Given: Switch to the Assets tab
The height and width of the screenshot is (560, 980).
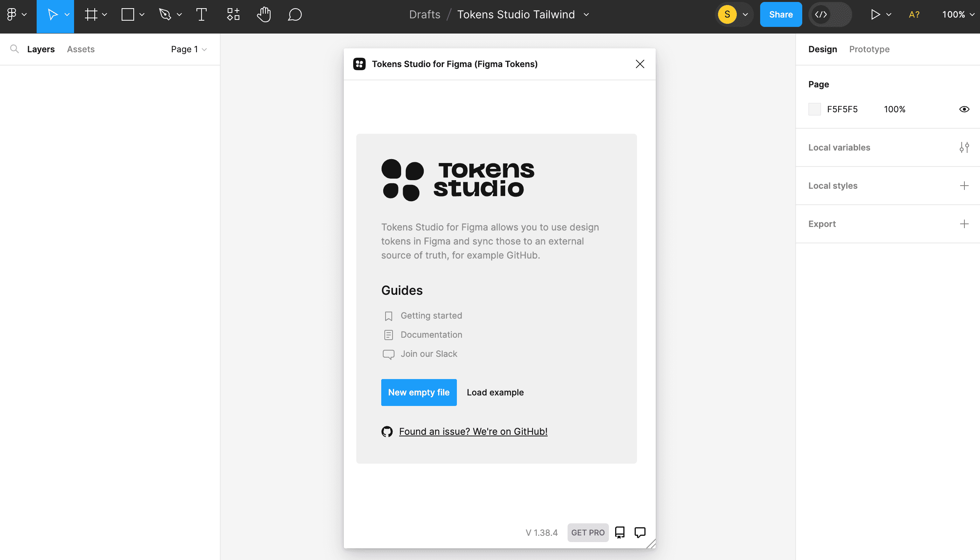Looking at the screenshot, I should click(81, 49).
